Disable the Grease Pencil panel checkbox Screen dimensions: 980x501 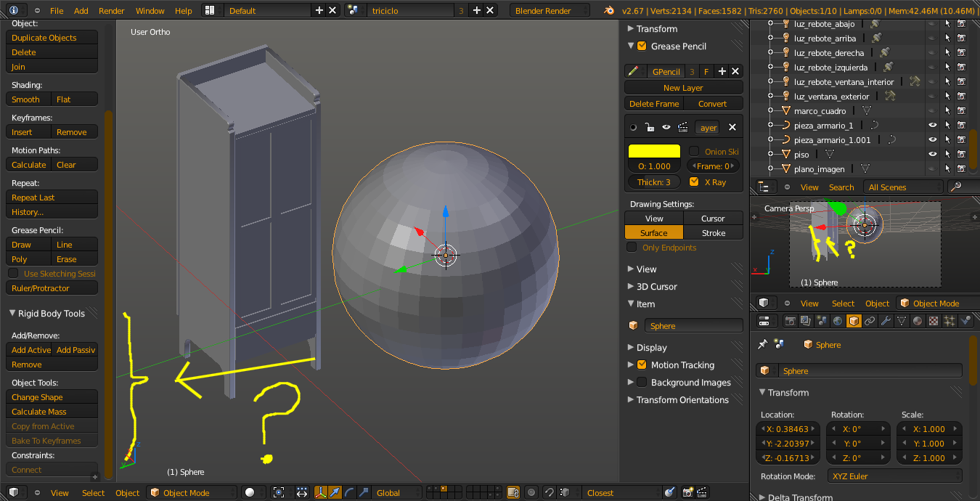coord(642,46)
